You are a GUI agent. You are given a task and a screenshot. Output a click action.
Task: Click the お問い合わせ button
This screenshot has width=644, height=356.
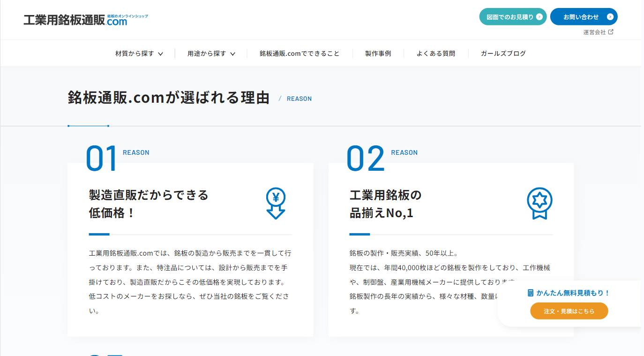tap(584, 17)
